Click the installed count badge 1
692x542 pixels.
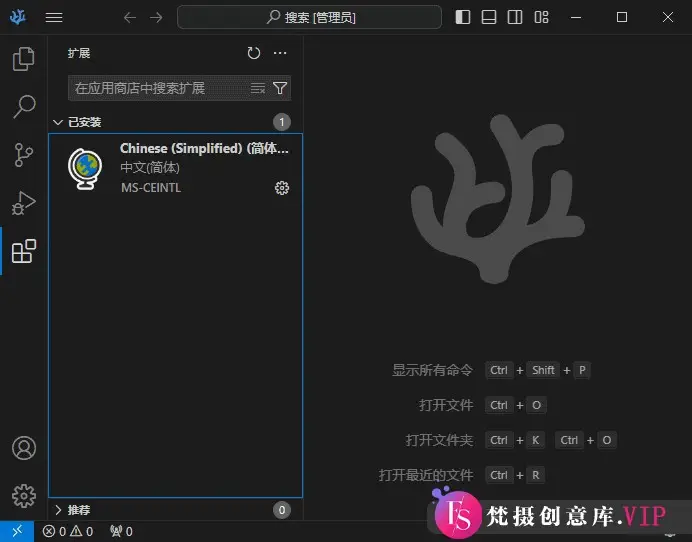[x=282, y=122]
